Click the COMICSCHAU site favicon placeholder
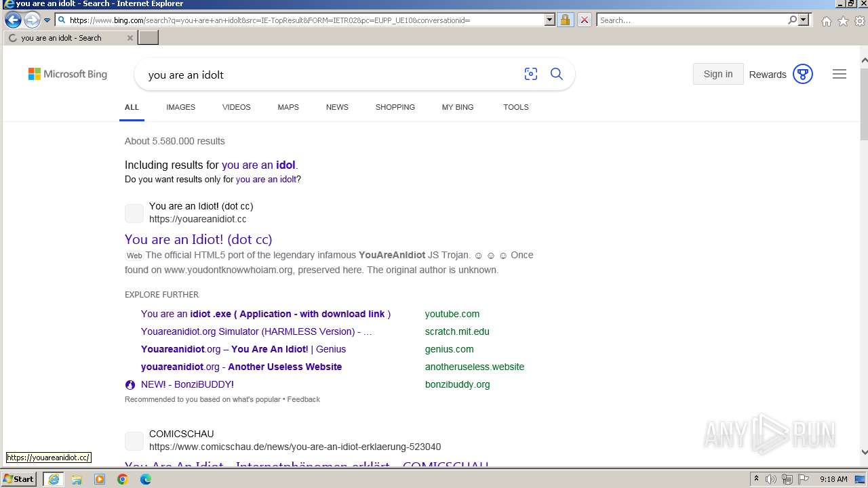The width and height of the screenshot is (868, 488). [x=134, y=441]
